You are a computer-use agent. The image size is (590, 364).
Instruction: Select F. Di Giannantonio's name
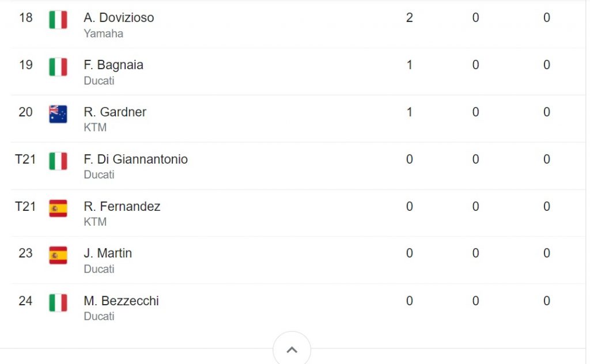[x=135, y=159]
